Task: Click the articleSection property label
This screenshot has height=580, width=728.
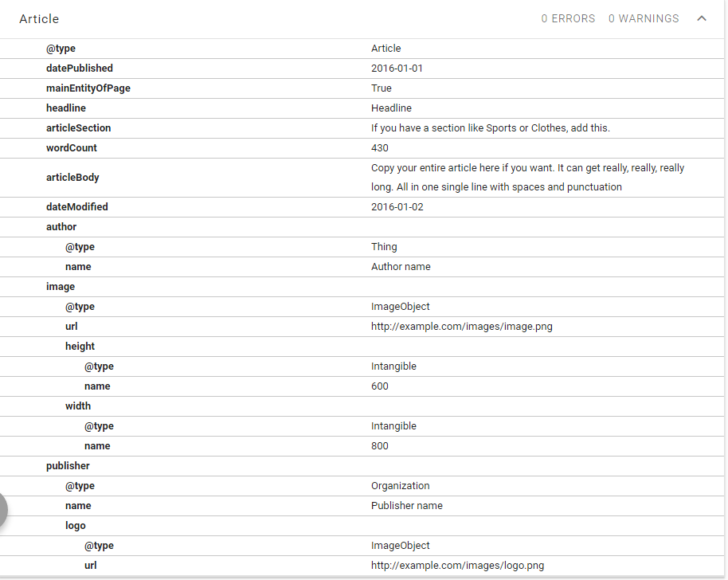Action: tap(79, 128)
